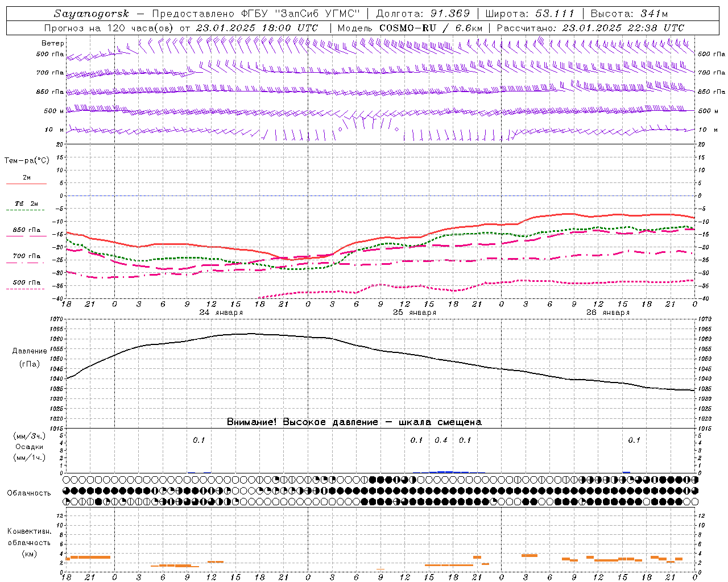Click the 'Осадки' precipitation label
This screenshot has height=582, width=728.
(x=29, y=447)
